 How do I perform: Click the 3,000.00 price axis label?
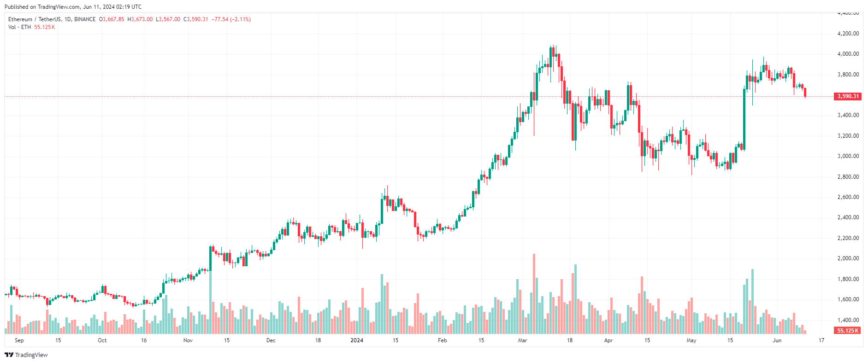tap(848, 156)
